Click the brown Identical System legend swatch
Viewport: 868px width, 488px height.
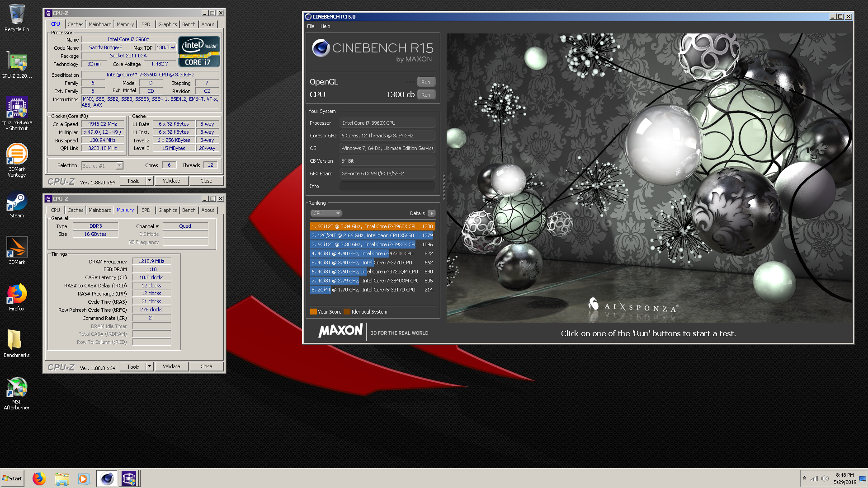[347, 312]
